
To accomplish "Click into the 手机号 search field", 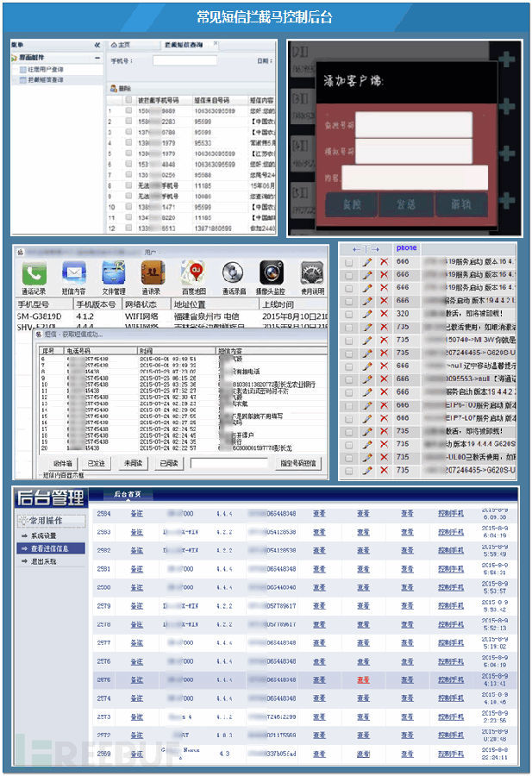I will tap(185, 60).
